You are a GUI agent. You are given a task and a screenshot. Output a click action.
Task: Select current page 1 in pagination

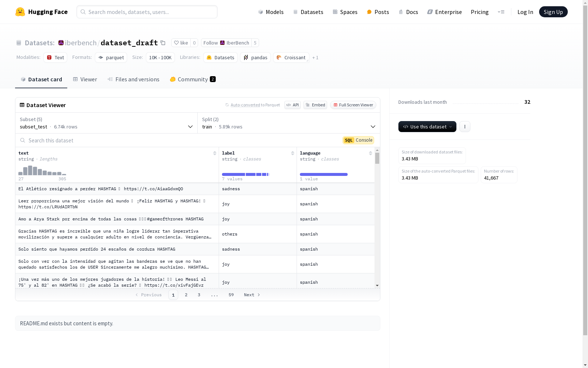coord(173,295)
